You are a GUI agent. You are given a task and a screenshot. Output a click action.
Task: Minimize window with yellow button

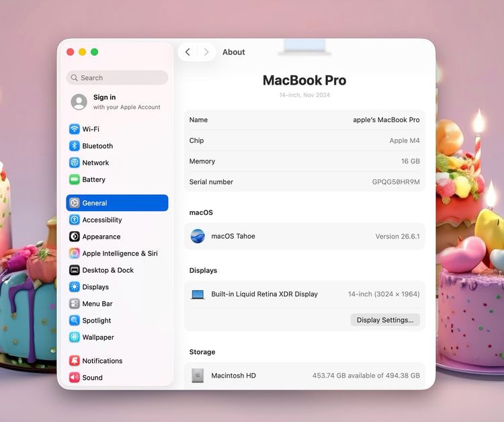coord(82,52)
